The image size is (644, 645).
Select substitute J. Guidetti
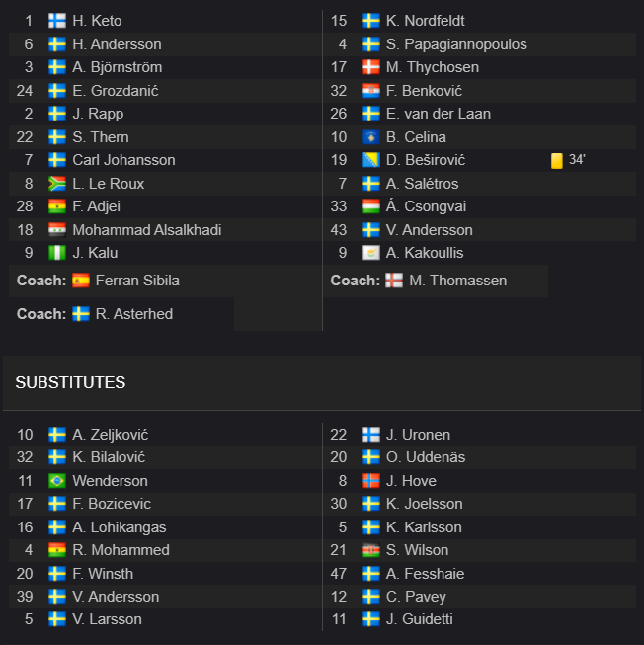point(419,619)
